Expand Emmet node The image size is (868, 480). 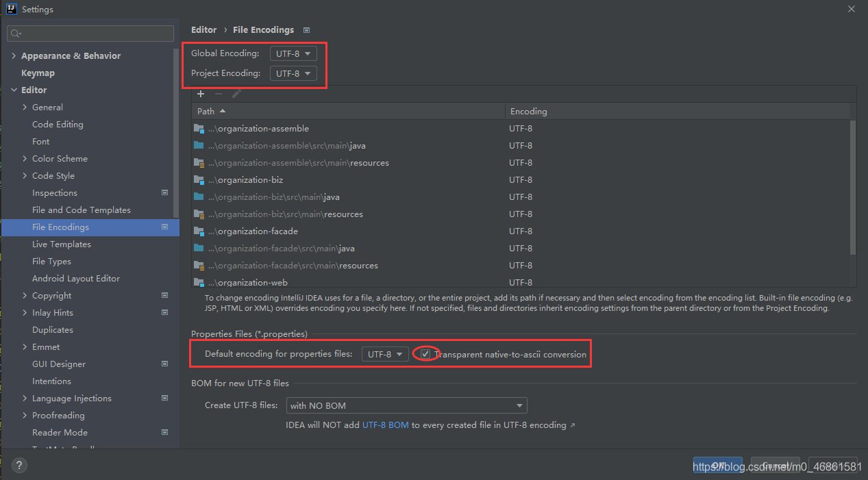(x=25, y=347)
